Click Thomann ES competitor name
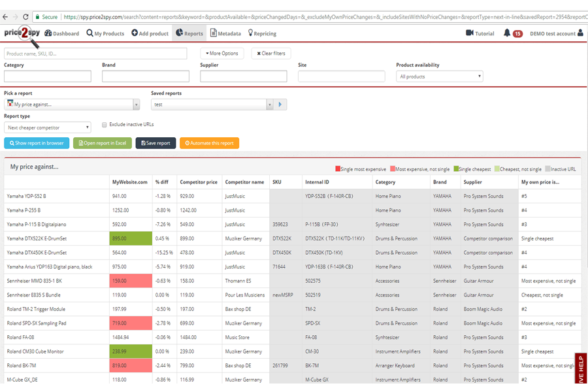 (238, 281)
